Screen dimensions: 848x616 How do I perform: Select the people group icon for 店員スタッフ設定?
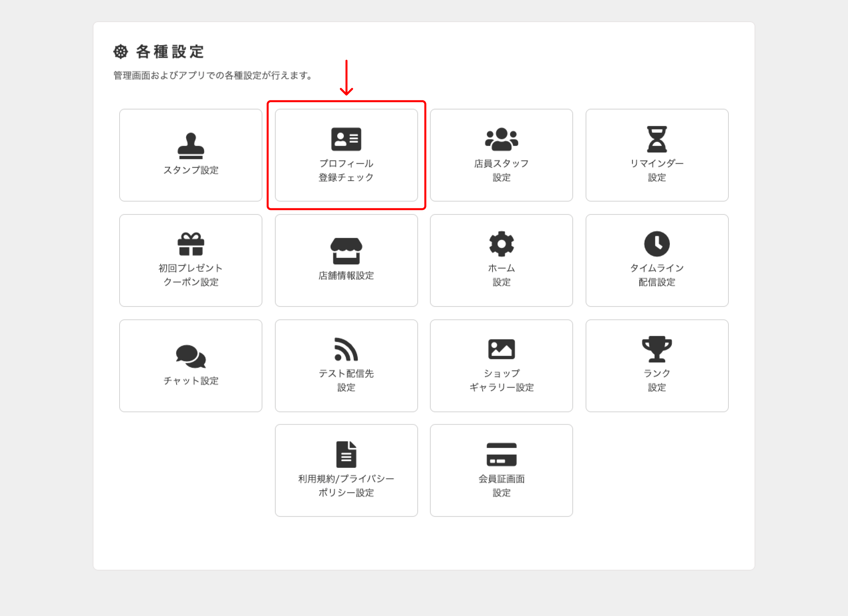click(502, 139)
